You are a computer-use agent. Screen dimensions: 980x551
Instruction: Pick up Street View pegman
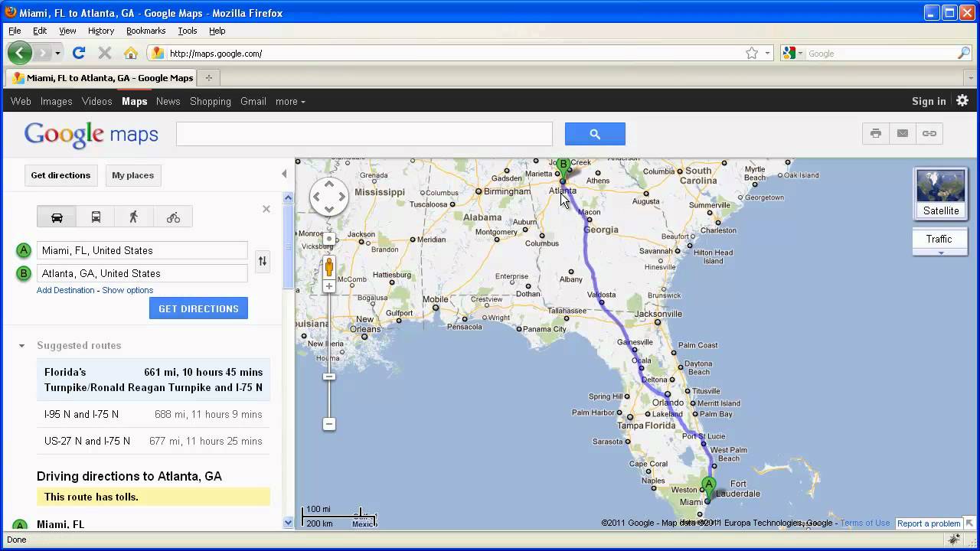pyautogui.click(x=329, y=266)
